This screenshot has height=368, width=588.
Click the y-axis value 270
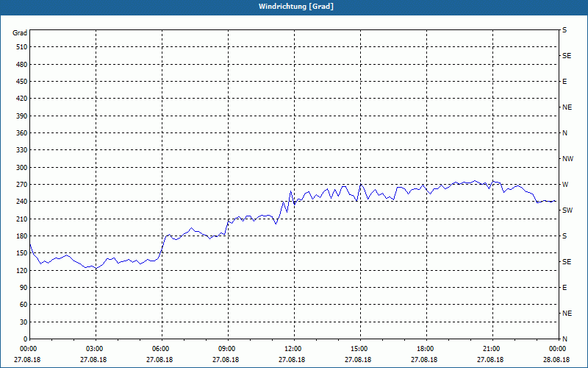22,185
